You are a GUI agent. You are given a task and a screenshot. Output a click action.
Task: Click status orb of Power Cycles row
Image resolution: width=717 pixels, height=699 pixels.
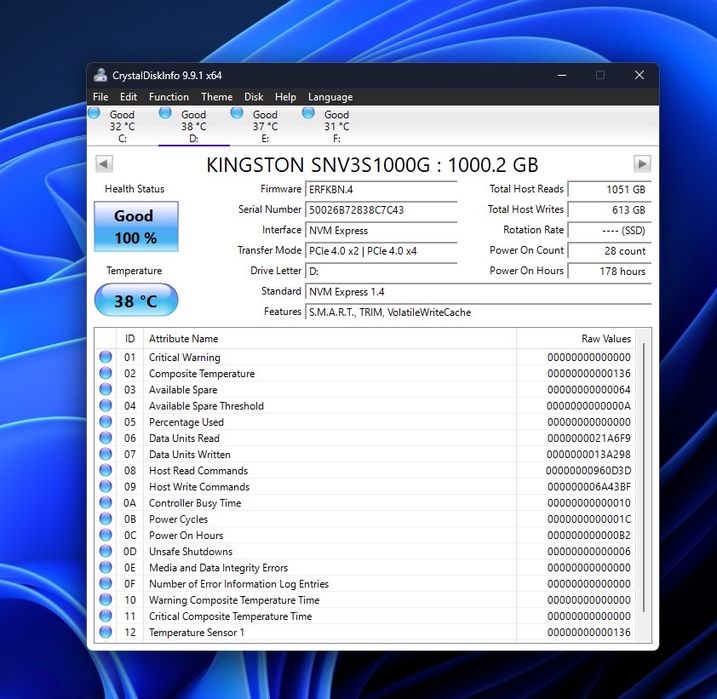106,519
